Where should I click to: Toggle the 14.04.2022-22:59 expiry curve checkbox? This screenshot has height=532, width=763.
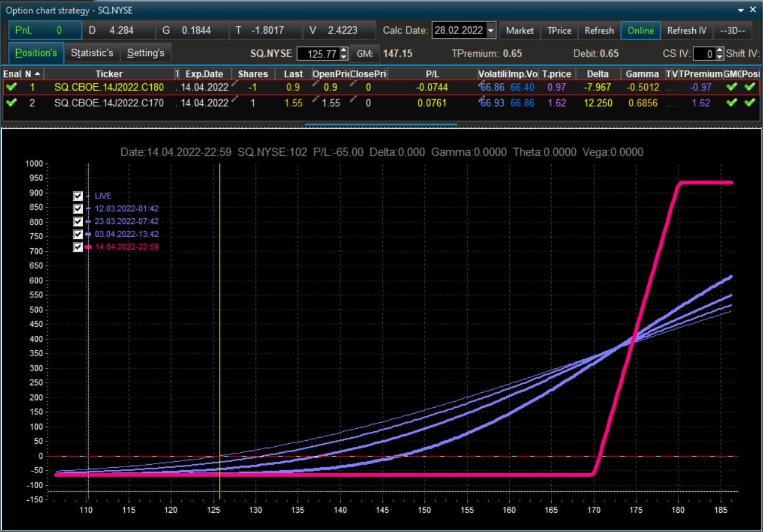(x=77, y=247)
